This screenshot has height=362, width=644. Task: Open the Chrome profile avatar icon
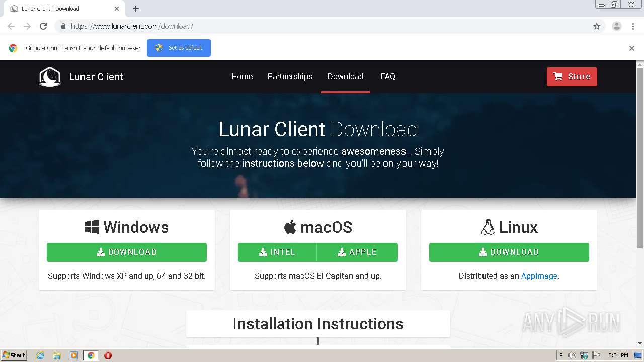(616, 26)
